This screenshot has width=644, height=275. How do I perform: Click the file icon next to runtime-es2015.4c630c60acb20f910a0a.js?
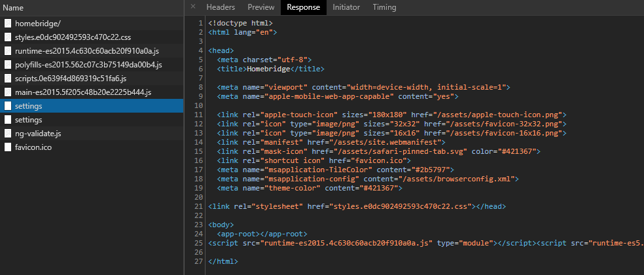click(x=8, y=51)
